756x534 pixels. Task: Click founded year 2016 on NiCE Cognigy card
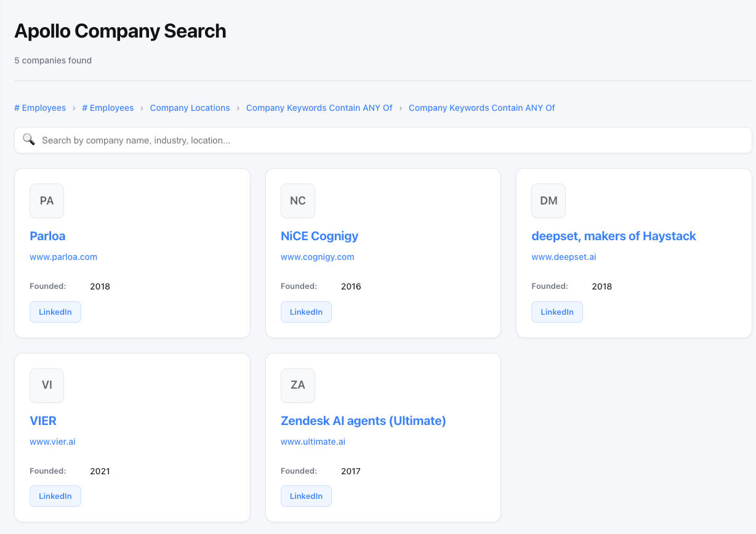point(351,286)
